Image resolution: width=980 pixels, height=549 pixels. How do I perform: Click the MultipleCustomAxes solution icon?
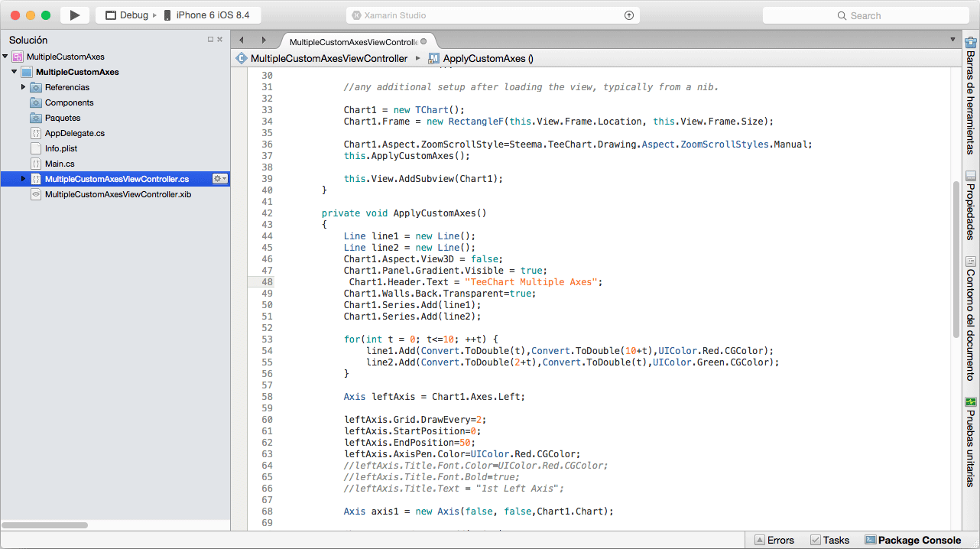[x=18, y=57]
